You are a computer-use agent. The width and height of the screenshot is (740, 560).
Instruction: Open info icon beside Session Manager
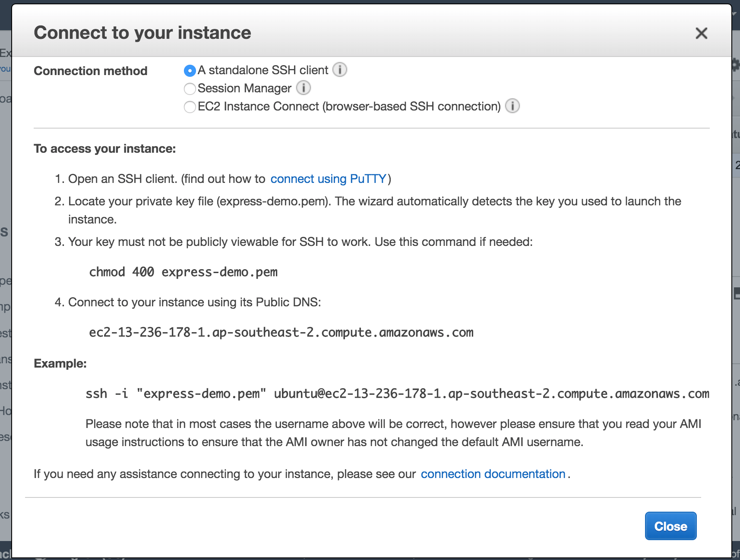tap(304, 88)
